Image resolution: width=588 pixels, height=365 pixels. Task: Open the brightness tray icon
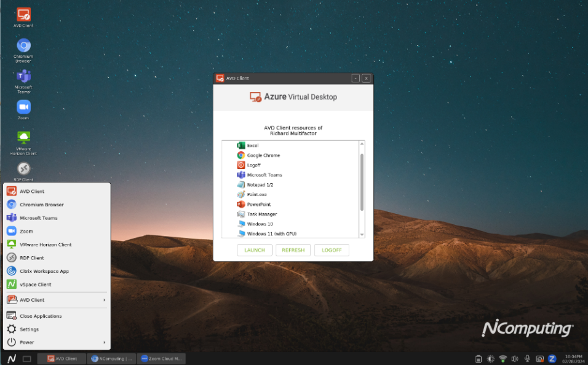pyautogui.click(x=490, y=359)
